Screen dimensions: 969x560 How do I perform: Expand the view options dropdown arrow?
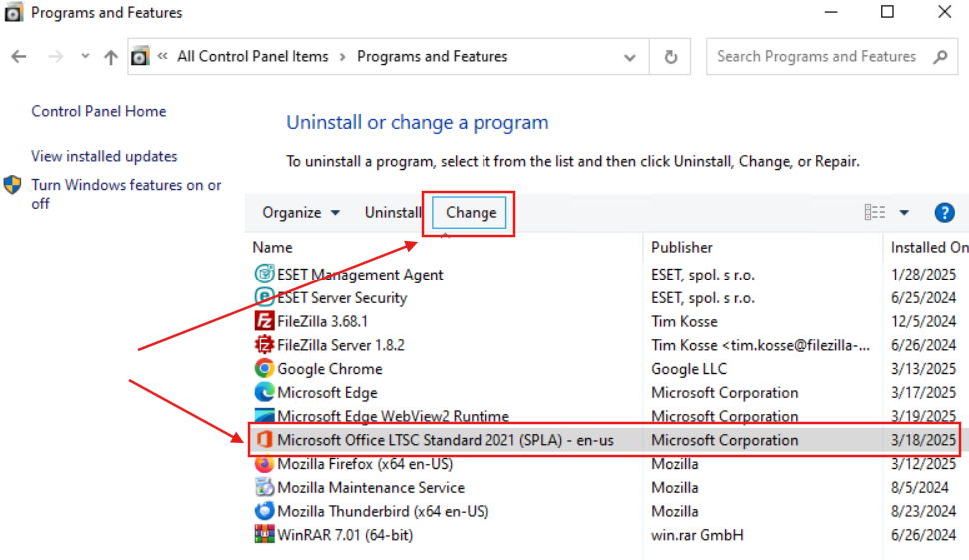pyautogui.click(x=904, y=212)
